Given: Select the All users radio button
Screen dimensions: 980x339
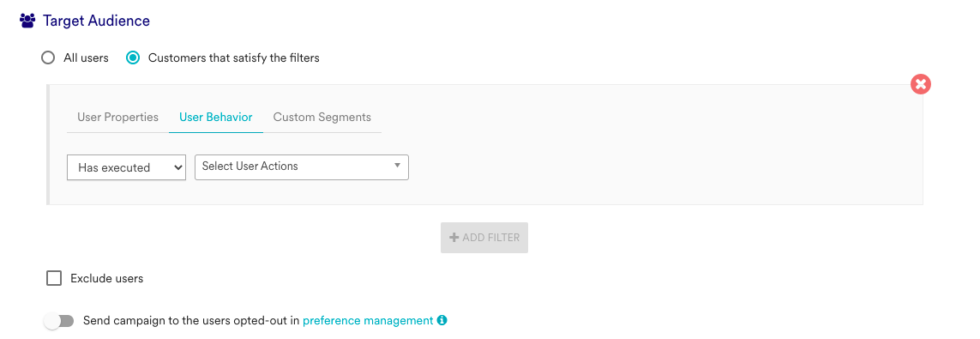Looking at the screenshot, I should (x=47, y=58).
